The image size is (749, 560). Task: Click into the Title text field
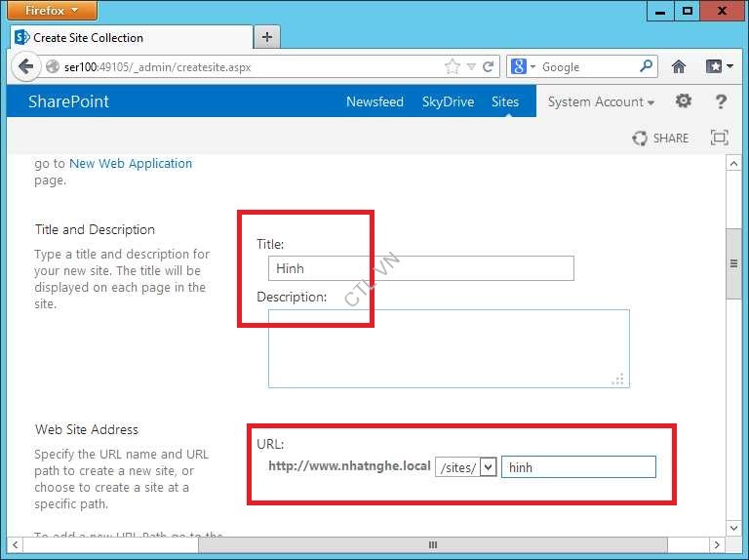click(421, 268)
